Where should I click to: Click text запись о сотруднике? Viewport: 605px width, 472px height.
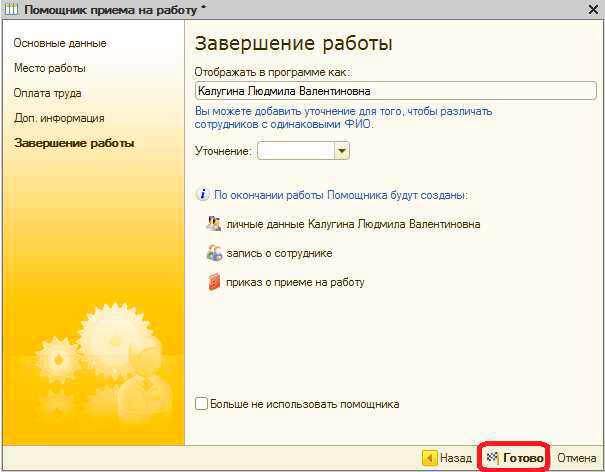tap(279, 254)
